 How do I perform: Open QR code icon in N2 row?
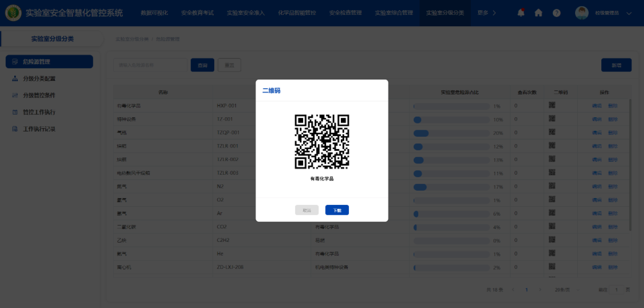552,187
